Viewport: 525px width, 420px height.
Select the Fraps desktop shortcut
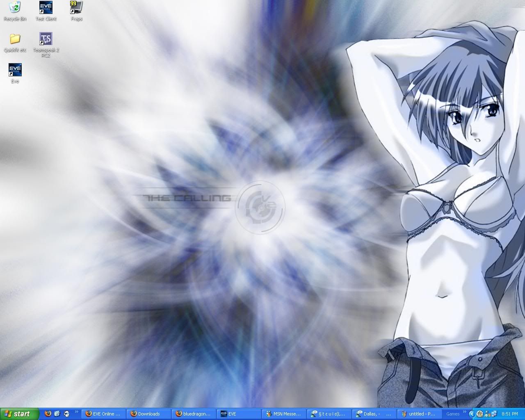click(x=76, y=11)
